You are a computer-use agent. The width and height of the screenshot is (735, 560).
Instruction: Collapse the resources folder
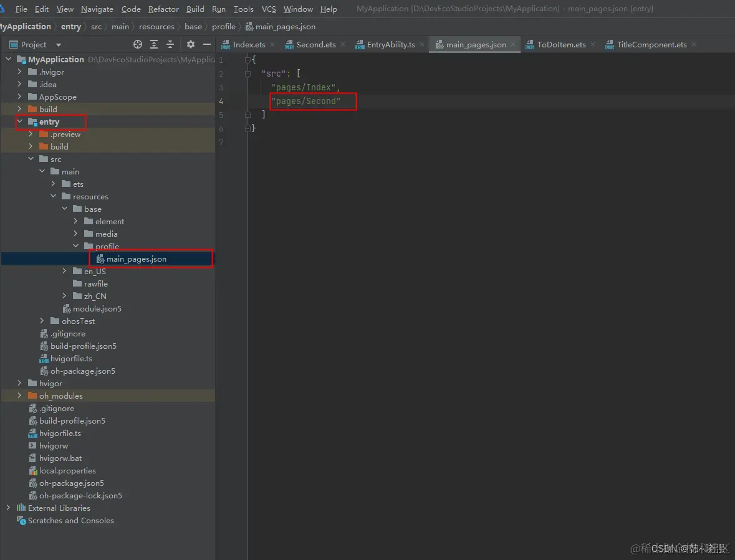(x=54, y=196)
